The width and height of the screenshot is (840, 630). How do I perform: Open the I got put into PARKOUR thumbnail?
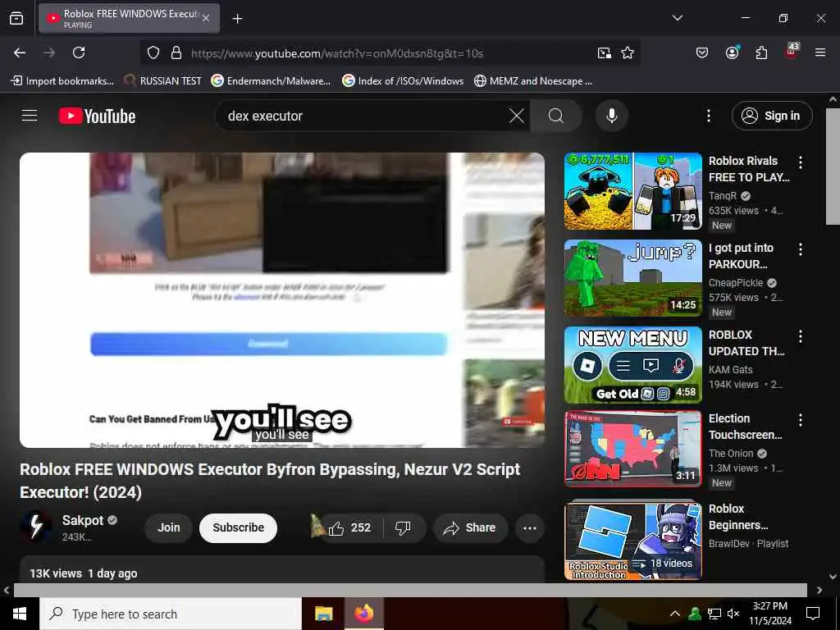tap(632, 277)
